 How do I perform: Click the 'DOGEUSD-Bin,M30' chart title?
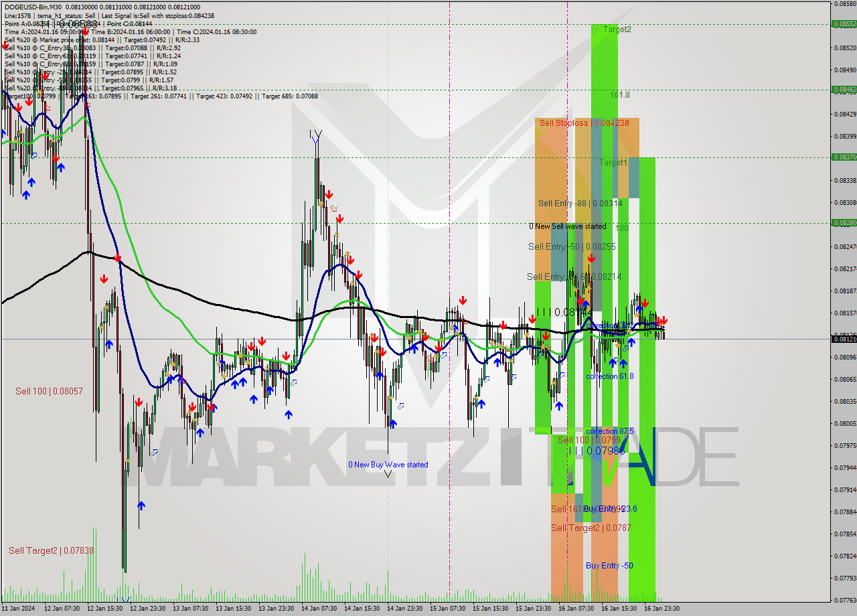pyautogui.click(x=33, y=7)
